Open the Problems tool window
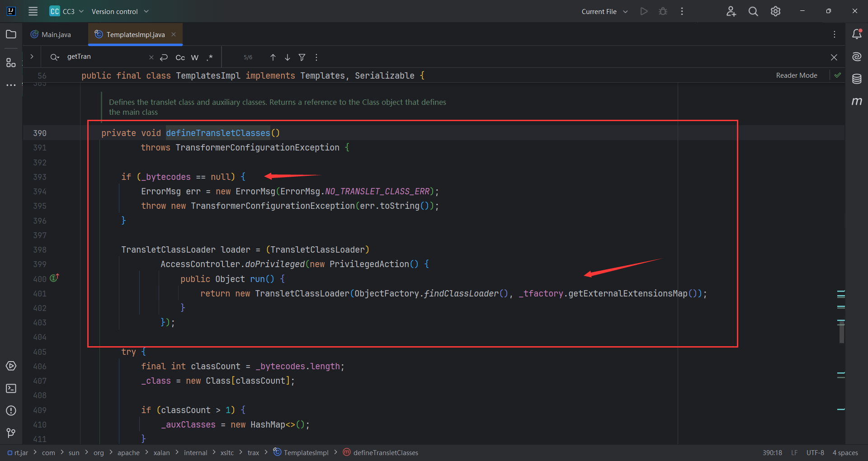Image resolution: width=868 pixels, height=461 pixels. pyautogui.click(x=11, y=410)
